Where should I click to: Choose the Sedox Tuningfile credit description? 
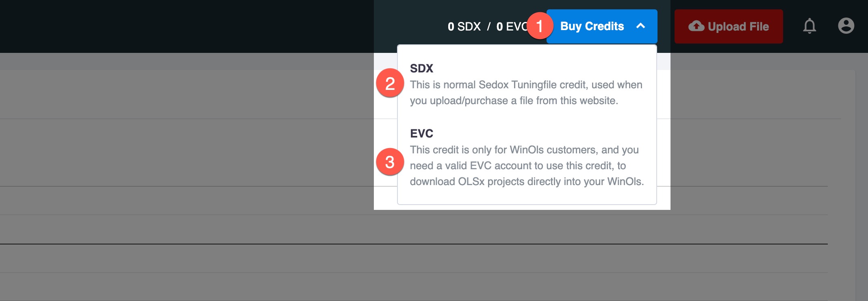click(x=526, y=85)
